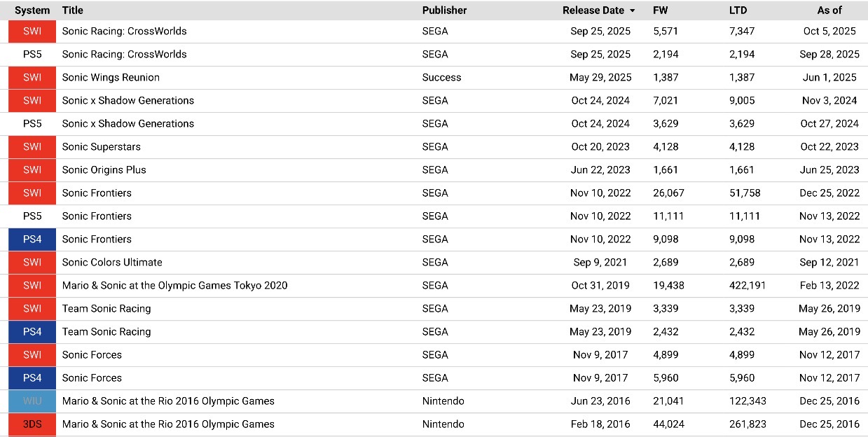Click the SWI badge beside Sonic Superstars
Viewport: 868px width, 437px height.
(x=32, y=147)
